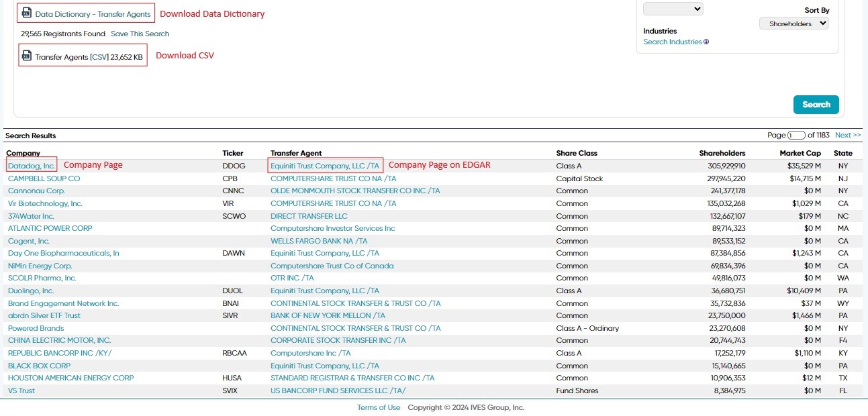
Task: Open Equiniti Trust link in Black Box row
Action: point(325,366)
